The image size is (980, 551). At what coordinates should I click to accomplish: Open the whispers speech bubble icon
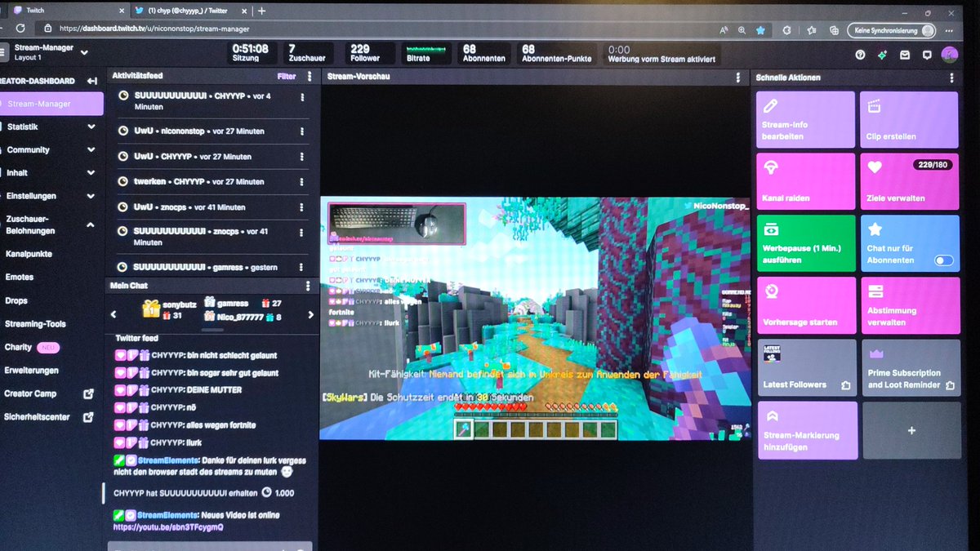tap(927, 56)
